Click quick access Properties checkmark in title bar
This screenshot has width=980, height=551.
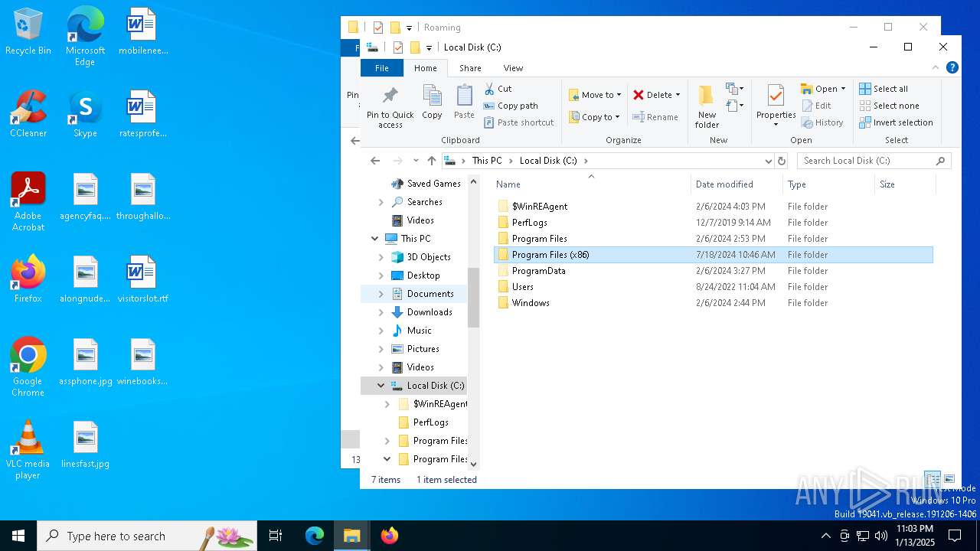coord(397,47)
